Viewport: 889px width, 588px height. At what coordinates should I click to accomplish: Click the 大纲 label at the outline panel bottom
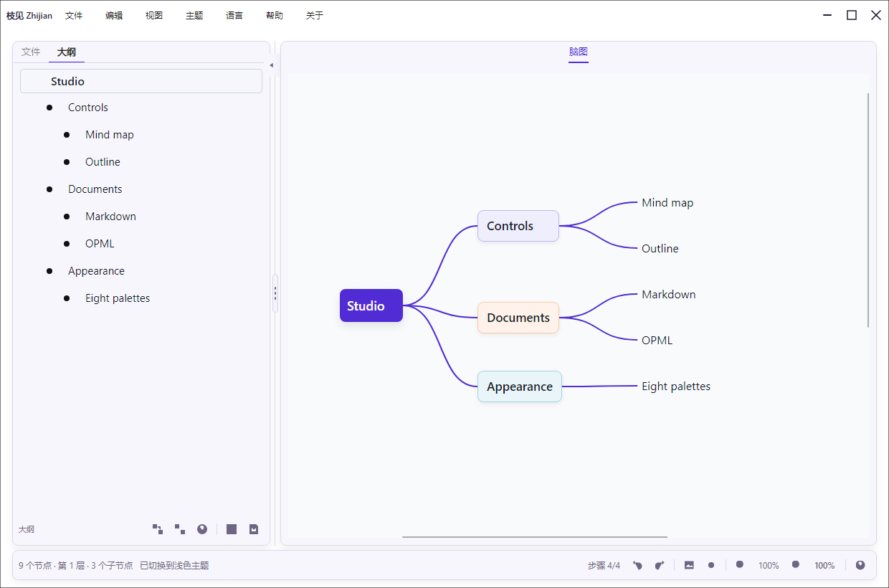point(27,529)
